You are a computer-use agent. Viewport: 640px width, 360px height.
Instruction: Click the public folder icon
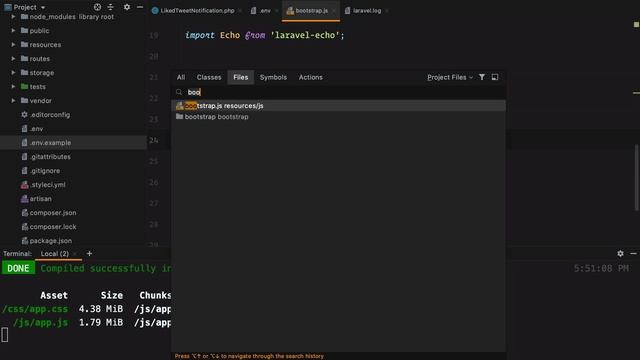(x=24, y=31)
